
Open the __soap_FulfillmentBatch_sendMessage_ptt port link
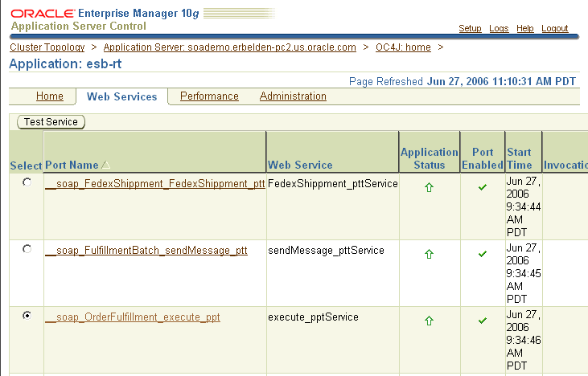click(146, 251)
